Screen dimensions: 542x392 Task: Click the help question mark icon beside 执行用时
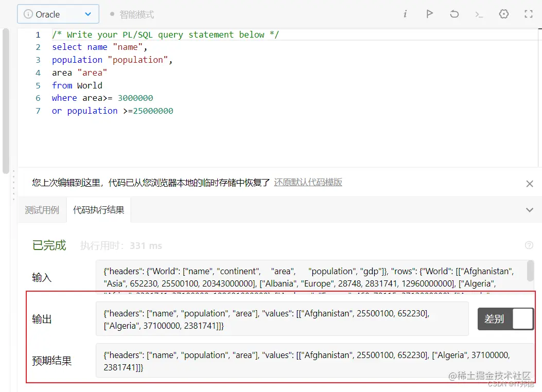pos(529,245)
